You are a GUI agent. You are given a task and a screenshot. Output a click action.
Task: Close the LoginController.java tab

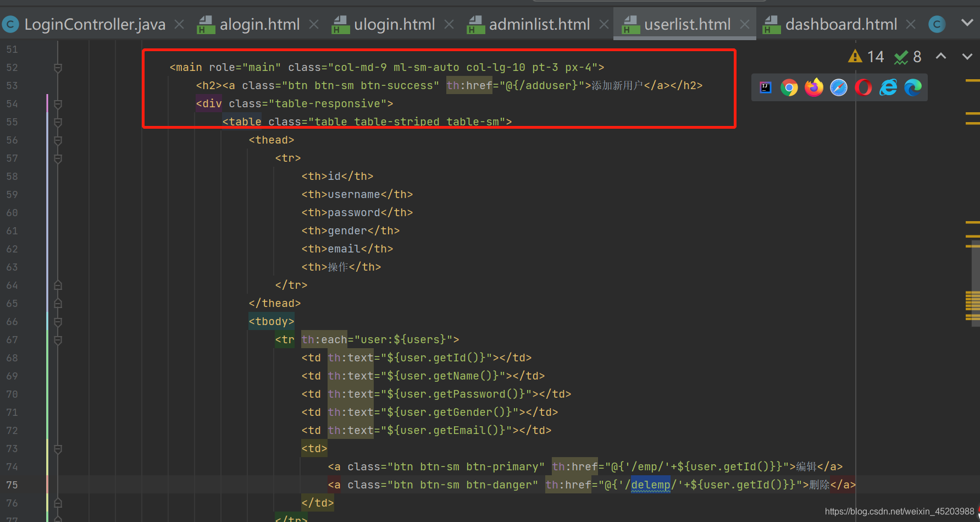179,24
